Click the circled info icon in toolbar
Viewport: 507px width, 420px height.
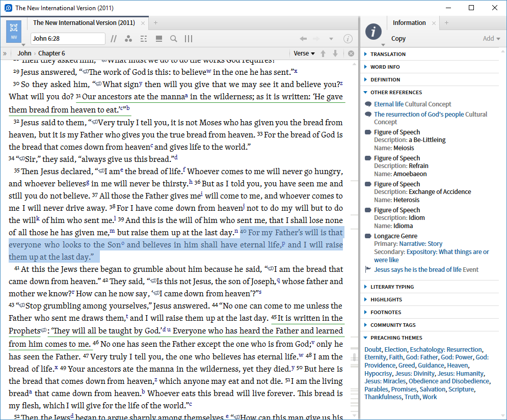click(348, 39)
